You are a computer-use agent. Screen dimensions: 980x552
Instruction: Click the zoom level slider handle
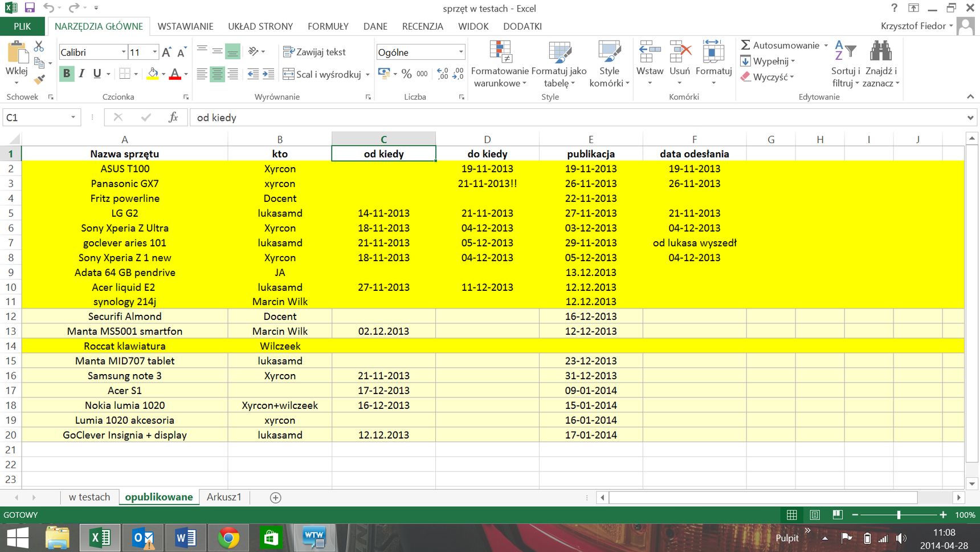coord(899,515)
